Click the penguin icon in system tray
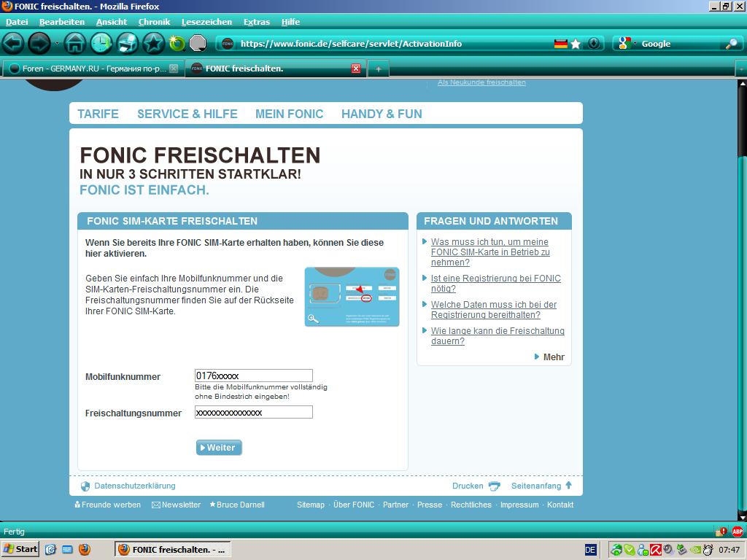Image resolution: width=747 pixels, height=560 pixels. pyautogui.click(x=708, y=550)
